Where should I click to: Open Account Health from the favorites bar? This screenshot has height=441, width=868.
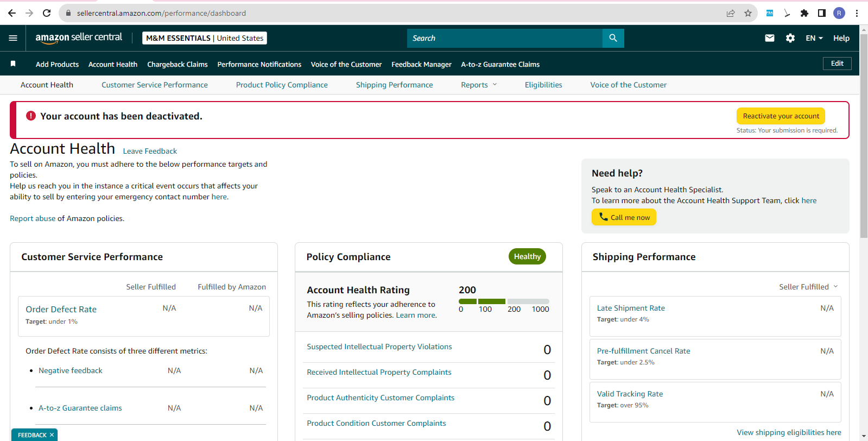113,64
